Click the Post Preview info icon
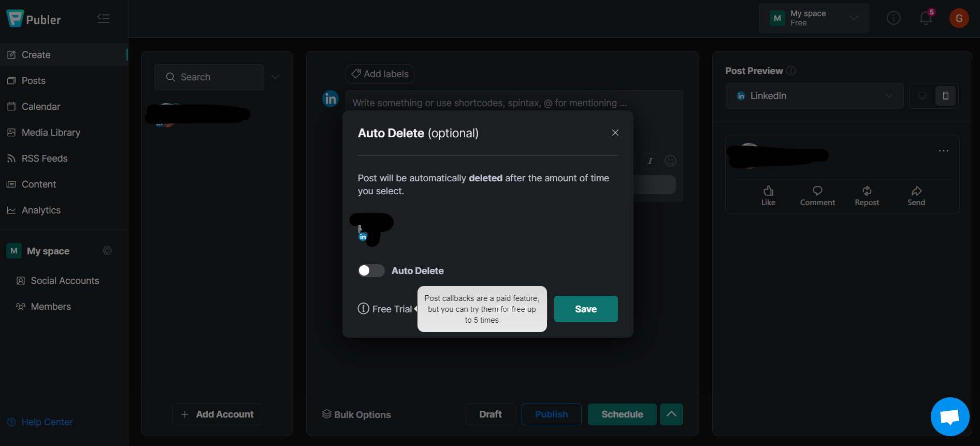 (x=791, y=70)
